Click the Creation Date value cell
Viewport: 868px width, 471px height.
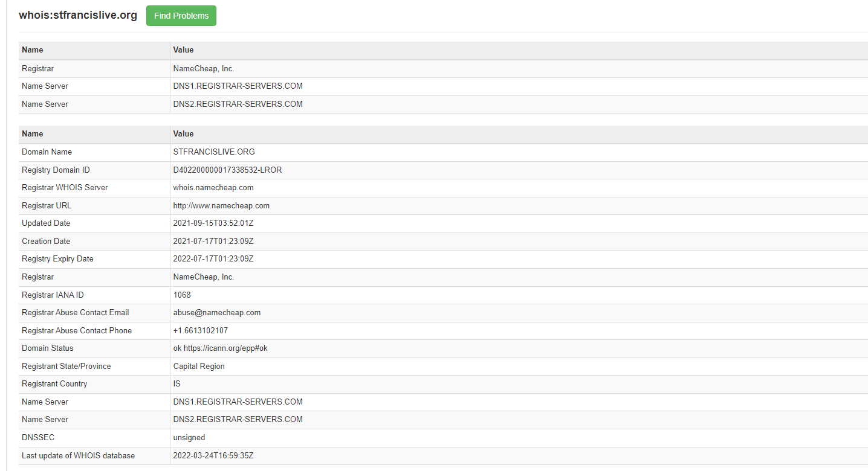tap(213, 242)
